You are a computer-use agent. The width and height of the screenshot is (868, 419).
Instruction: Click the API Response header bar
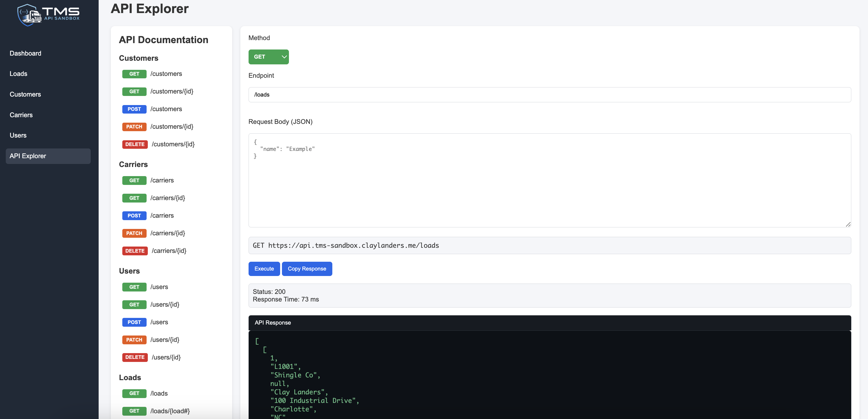(550, 322)
